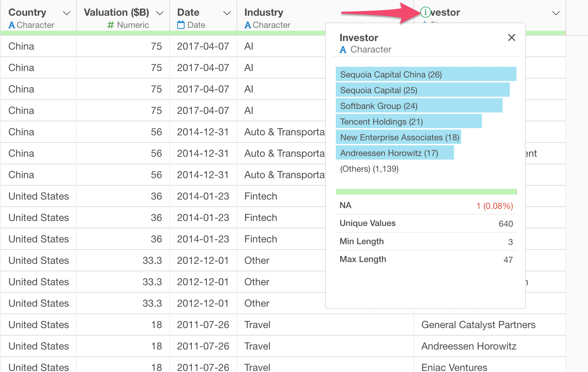This screenshot has height=372, width=588.
Task: Select the Softbank Group (24) bar
Action: [x=419, y=106]
